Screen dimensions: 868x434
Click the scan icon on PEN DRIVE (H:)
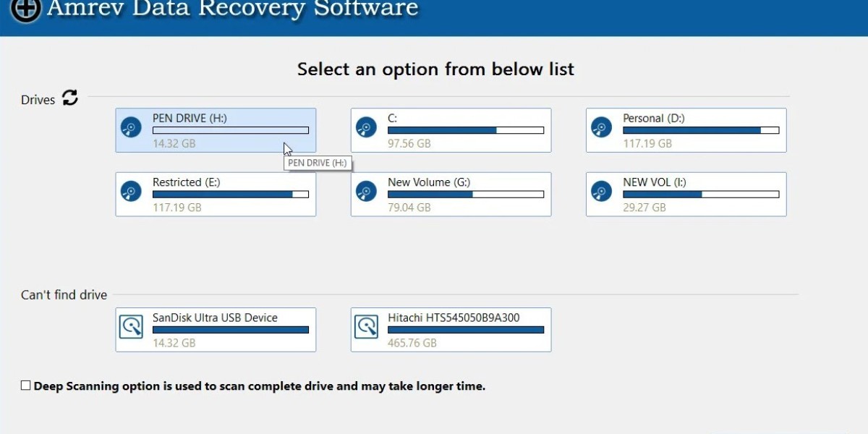tap(130, 126)
